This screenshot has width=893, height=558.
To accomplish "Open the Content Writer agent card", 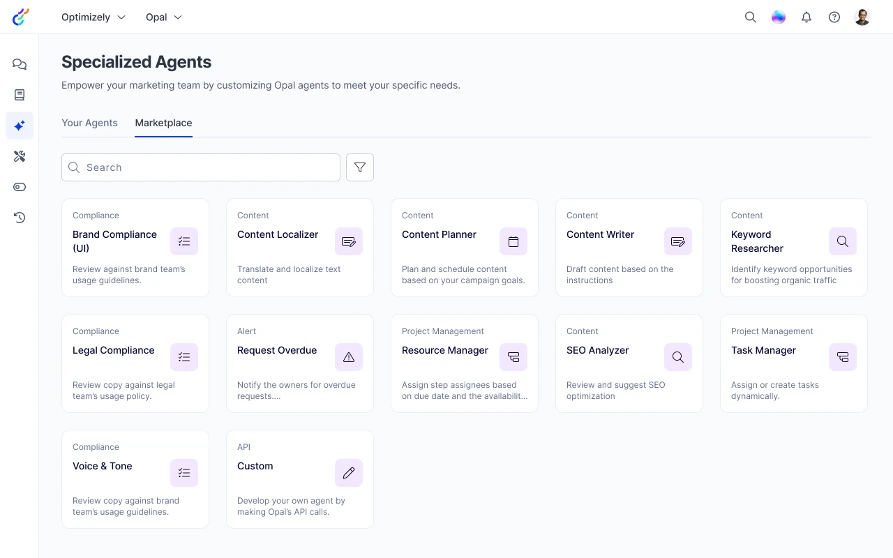I will pos(629,248).
